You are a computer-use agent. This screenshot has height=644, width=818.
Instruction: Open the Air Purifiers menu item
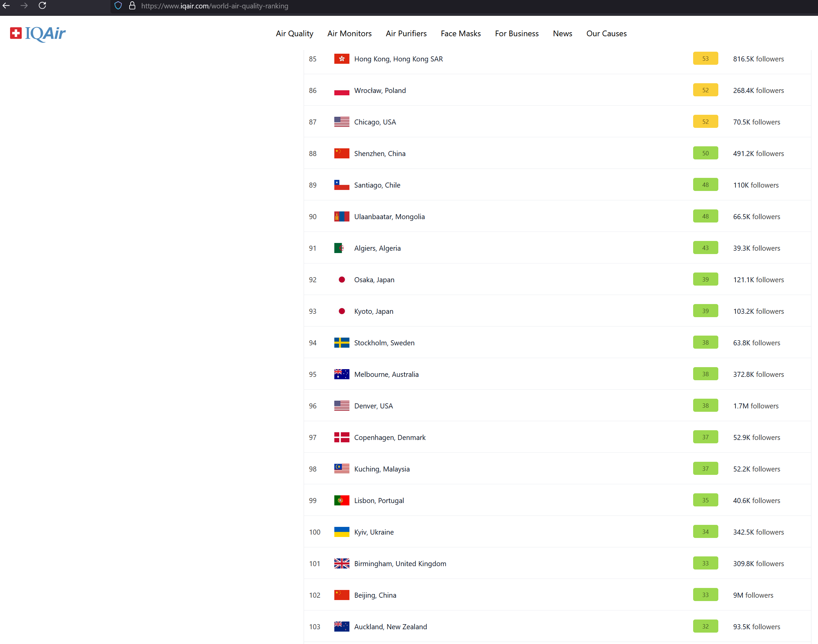click(406, 34)
